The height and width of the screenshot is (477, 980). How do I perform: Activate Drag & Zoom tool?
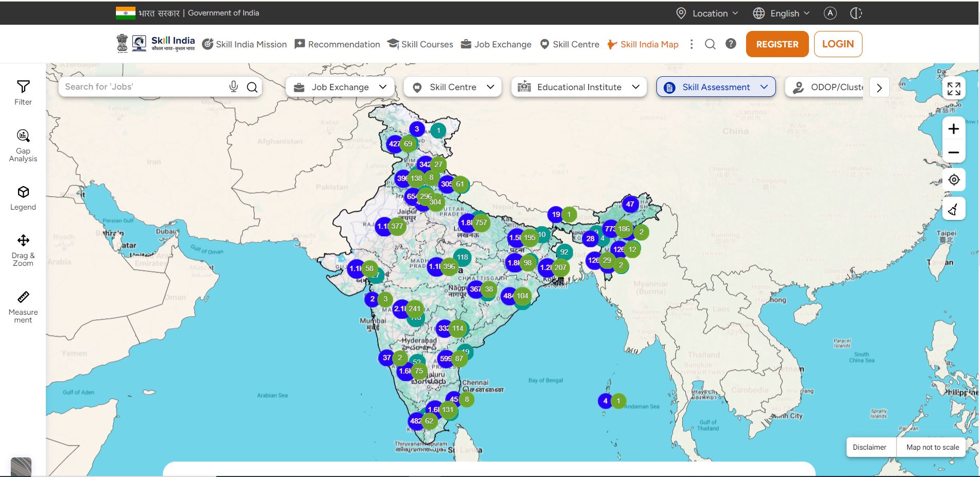pos(23,250)
